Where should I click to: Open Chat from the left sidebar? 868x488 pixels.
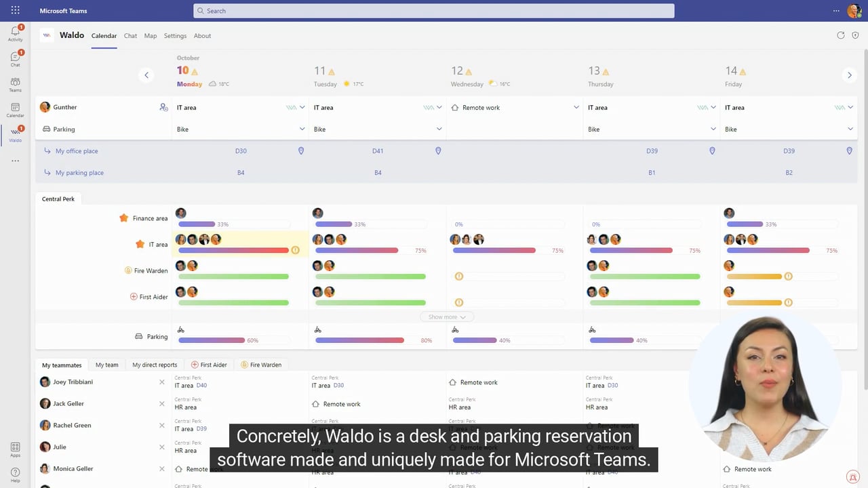15,59
